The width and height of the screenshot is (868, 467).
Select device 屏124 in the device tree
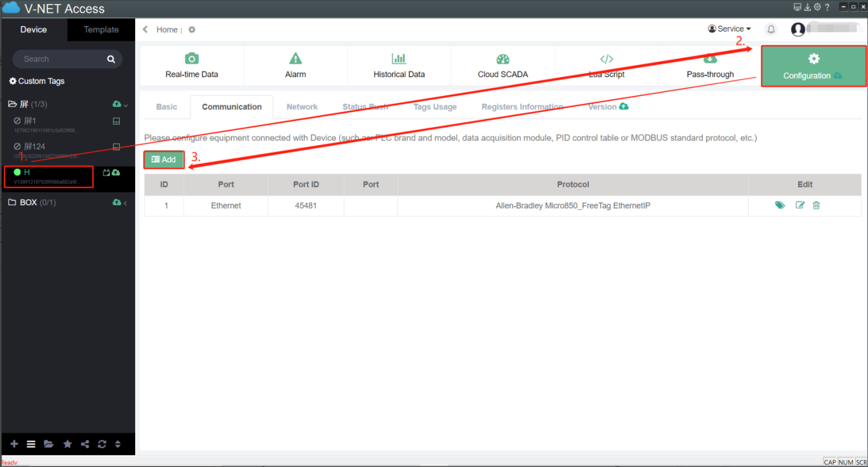click(35, 146)
